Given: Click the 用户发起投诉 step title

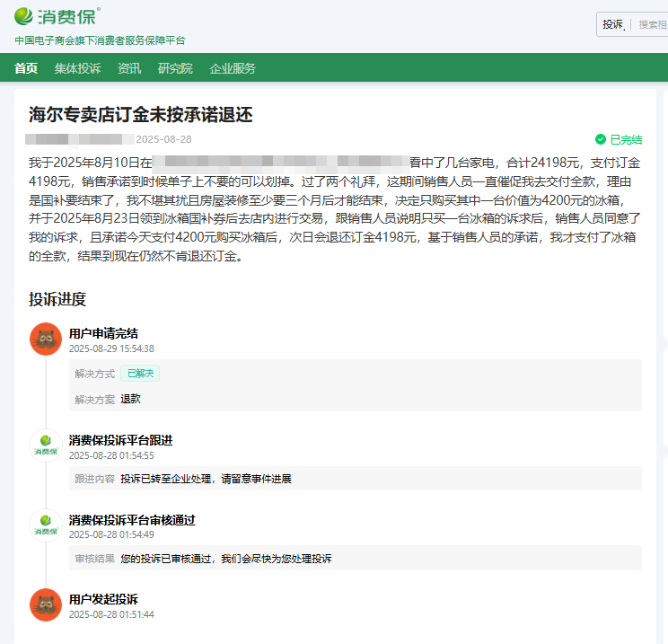Looking at the screenshot, I should pos(103,599).
